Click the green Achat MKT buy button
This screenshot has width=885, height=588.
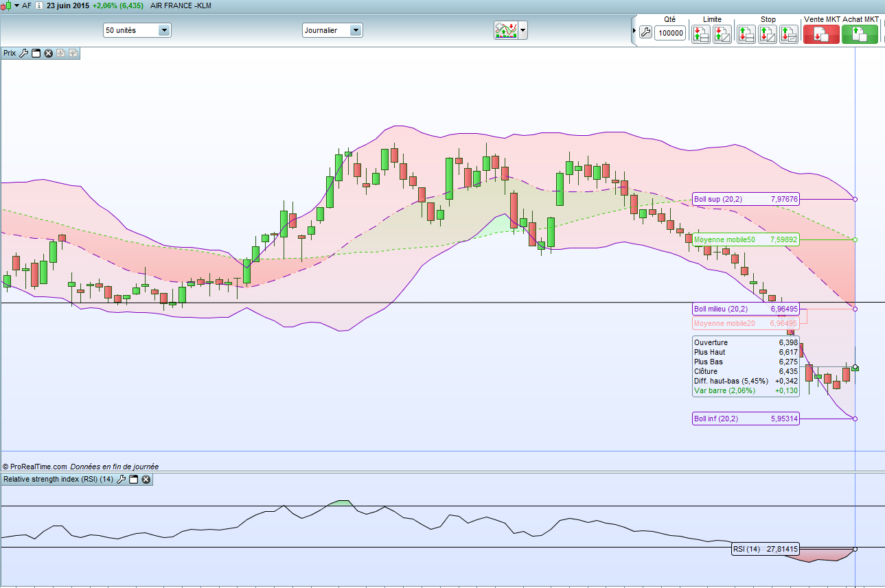point(860,34)
